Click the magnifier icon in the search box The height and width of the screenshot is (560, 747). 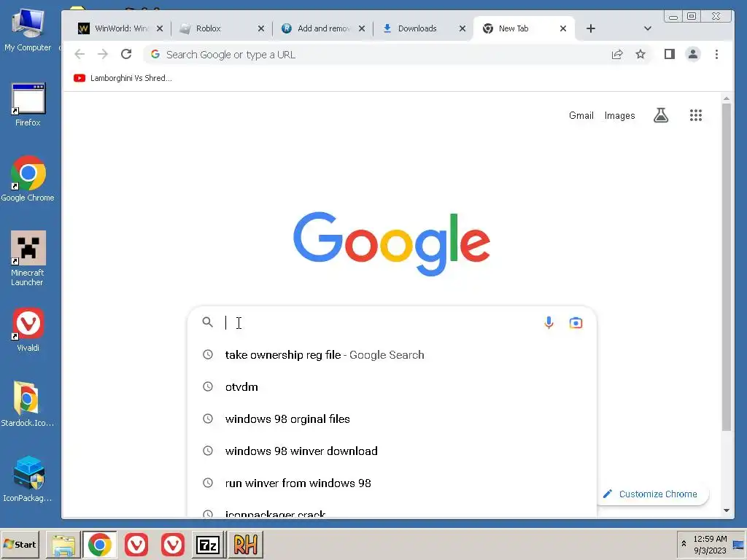pyautogui.click(x=207, y=322)
